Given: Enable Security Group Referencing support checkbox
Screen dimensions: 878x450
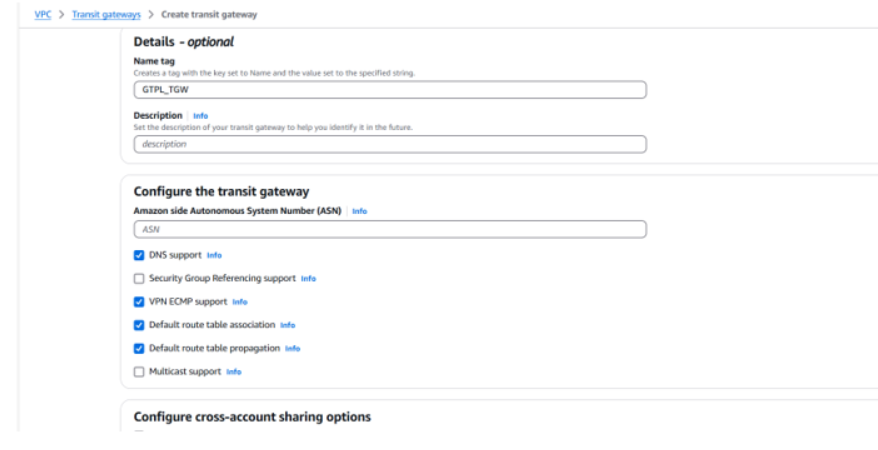Looking at the screenshot, I should point(139,278).
